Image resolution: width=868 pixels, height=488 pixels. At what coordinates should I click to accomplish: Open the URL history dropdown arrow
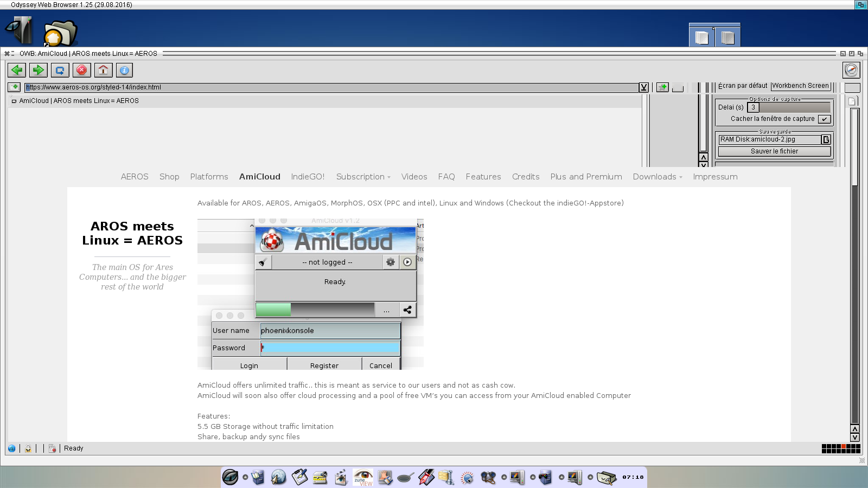click(644, 87)
